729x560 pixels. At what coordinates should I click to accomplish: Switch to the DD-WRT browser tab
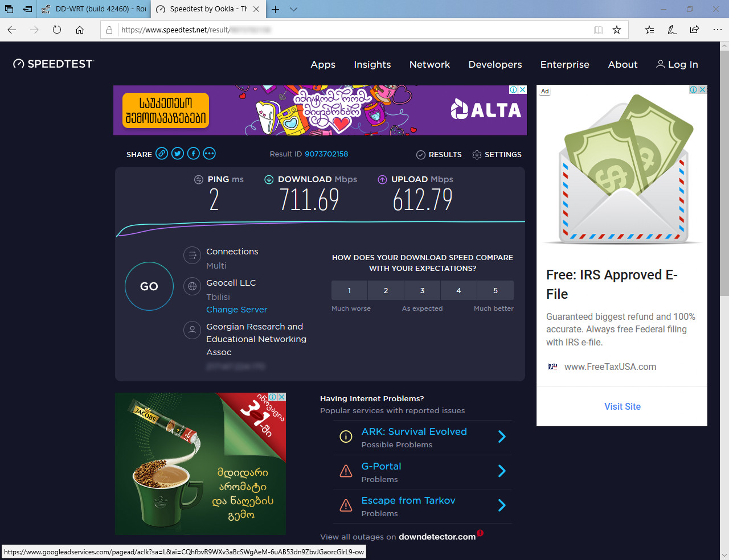click(95, 9)
